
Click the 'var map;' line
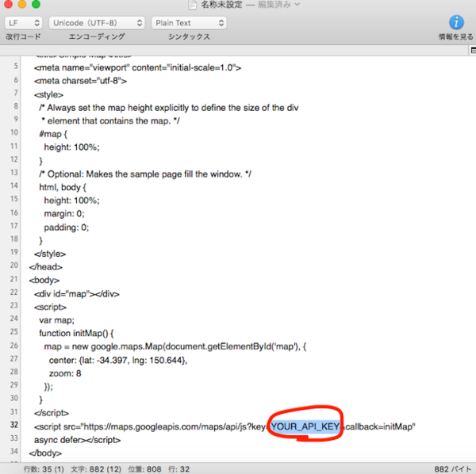(x=56, y=320)
